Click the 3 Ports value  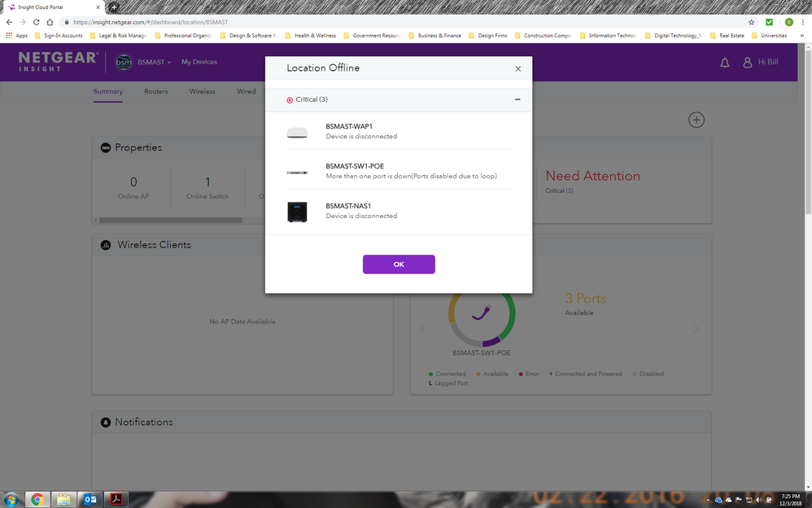(x=586, y=299)
